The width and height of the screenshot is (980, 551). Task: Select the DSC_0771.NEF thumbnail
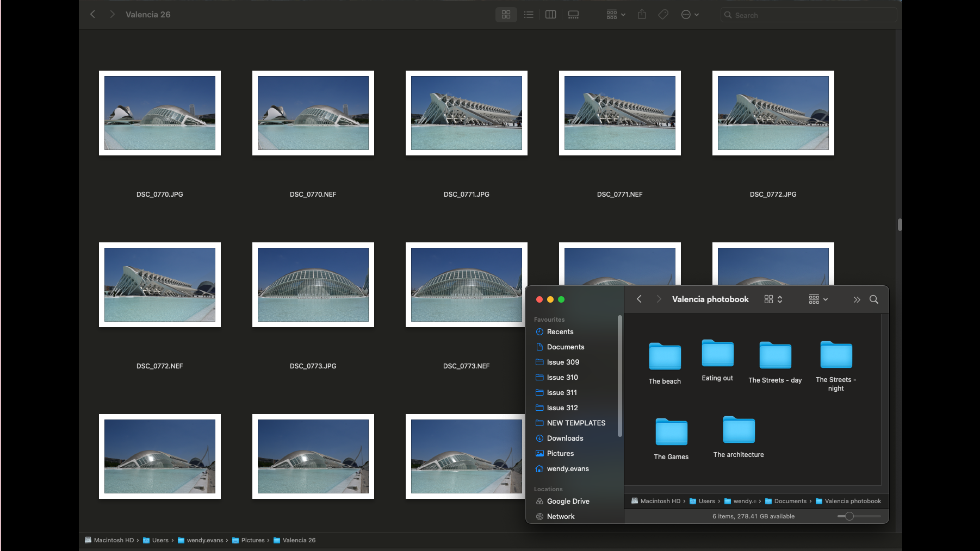(x=620, y=113)
